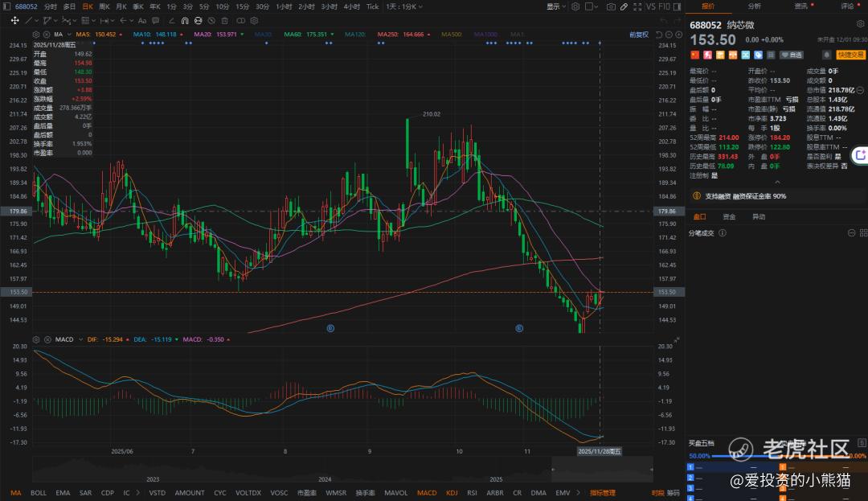Image resolution: width=868 pixels, height=501 pixels.
Task: Open the text annotation (Aa) tool
Action: [142, 20]
